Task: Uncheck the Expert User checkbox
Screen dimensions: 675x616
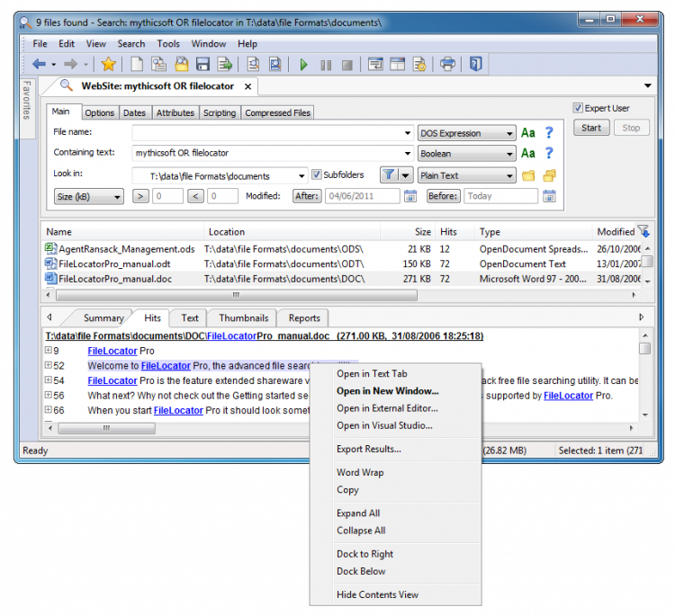Action: [579, 108]
